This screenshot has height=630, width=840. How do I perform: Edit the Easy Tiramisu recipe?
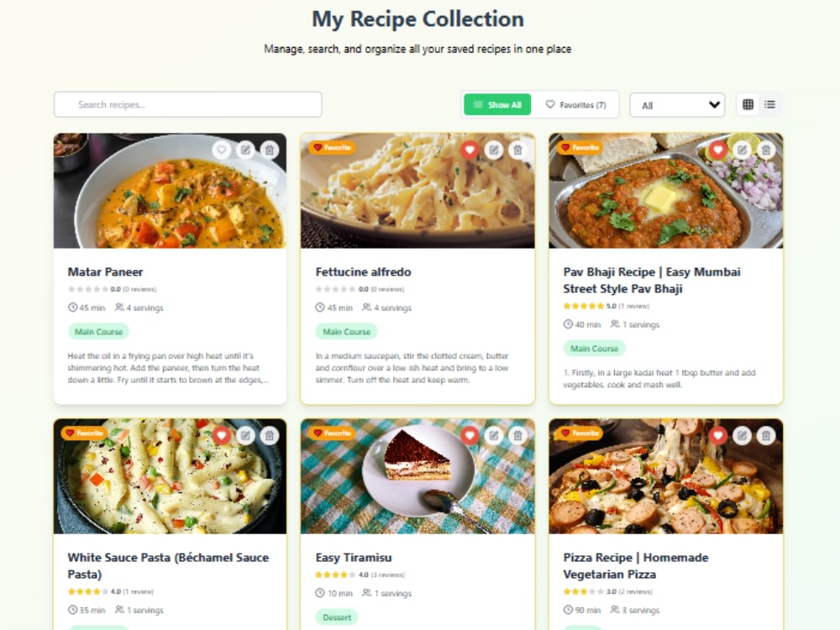(x=494, y=435)
